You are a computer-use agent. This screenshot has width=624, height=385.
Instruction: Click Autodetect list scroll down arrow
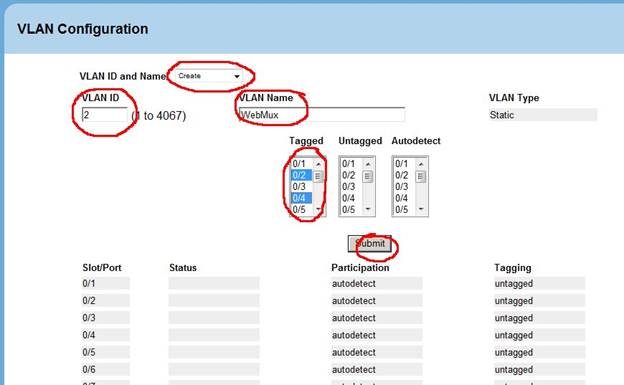point(421,209)
